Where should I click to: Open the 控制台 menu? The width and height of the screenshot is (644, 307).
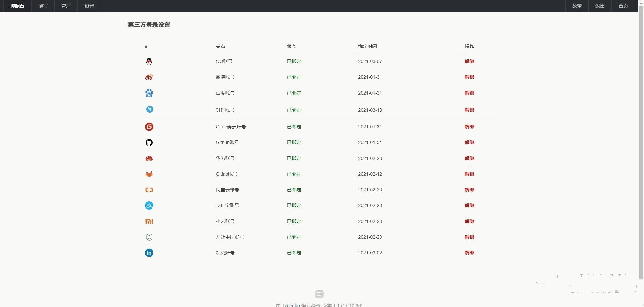click(17, 6)
